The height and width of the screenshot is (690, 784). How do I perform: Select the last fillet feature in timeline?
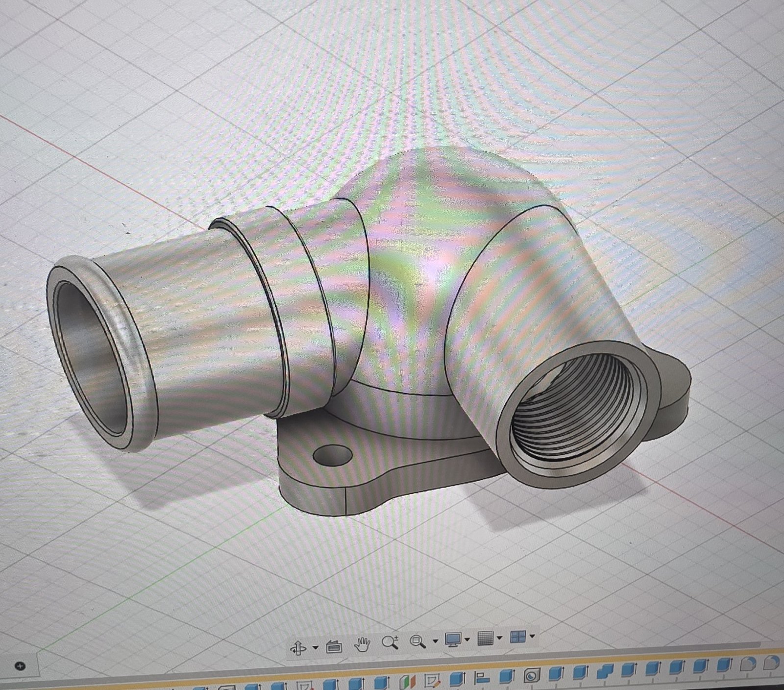click(x=772, y=663)
